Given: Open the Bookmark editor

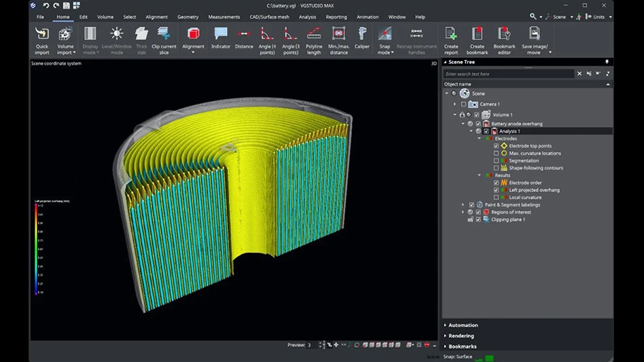Looking at the screenshot, I should point(504,34).
